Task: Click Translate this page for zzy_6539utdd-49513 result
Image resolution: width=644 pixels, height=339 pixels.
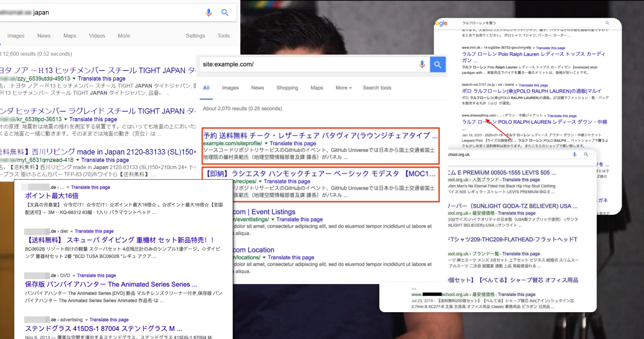Action: (102, 79)
